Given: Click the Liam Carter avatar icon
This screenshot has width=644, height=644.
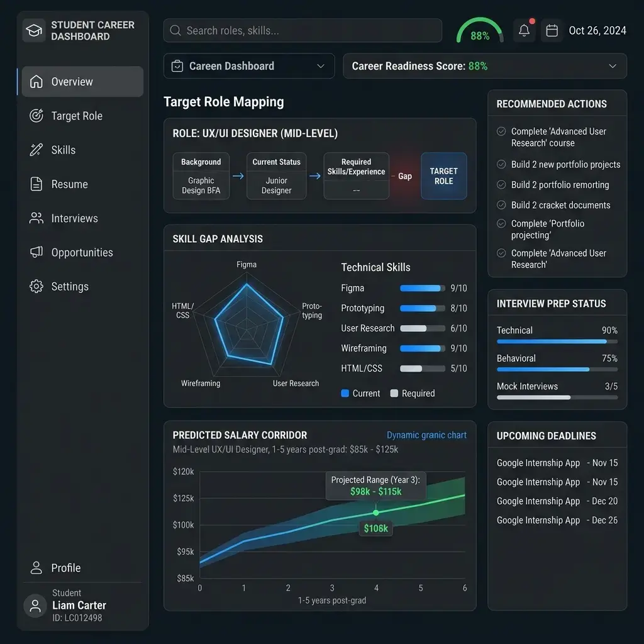Looking at the screenshot, I should tap(35, 606).
